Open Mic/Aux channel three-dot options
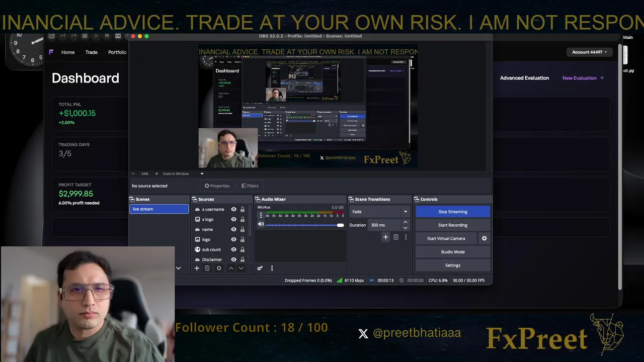This screenshot has width=644, height=362. [261, 215]
